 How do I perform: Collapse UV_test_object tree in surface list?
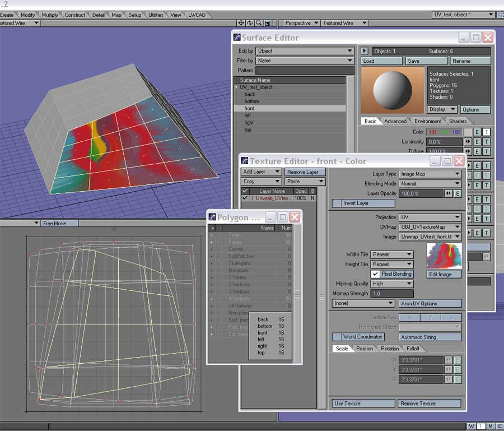pyautogui.click(x=236, y=87)
